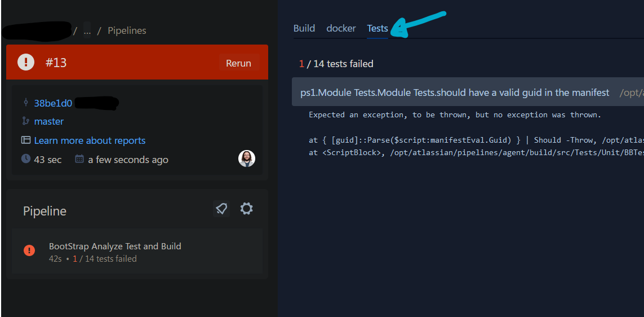The height and width of the screenshot is (317, 644).
Task: Expand the failed test 'should have a valid guid' row
Action: (x=468, y=92)
